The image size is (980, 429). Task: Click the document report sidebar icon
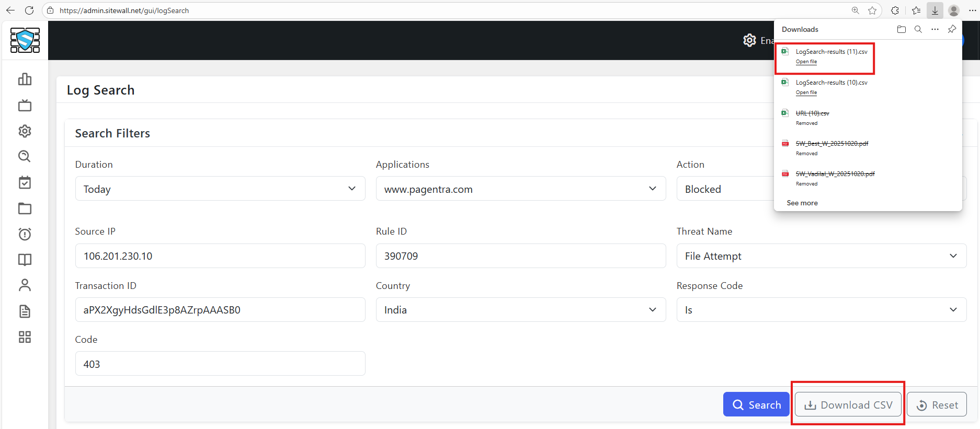coord(25,311)
